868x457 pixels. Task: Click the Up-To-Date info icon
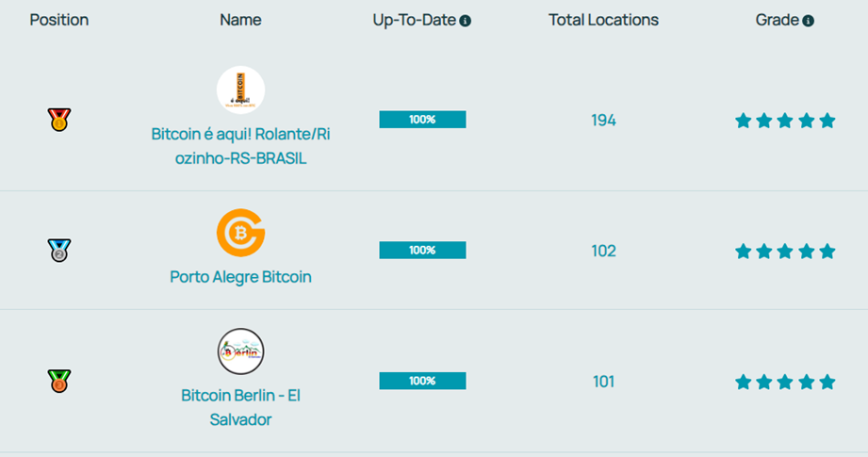465,21
